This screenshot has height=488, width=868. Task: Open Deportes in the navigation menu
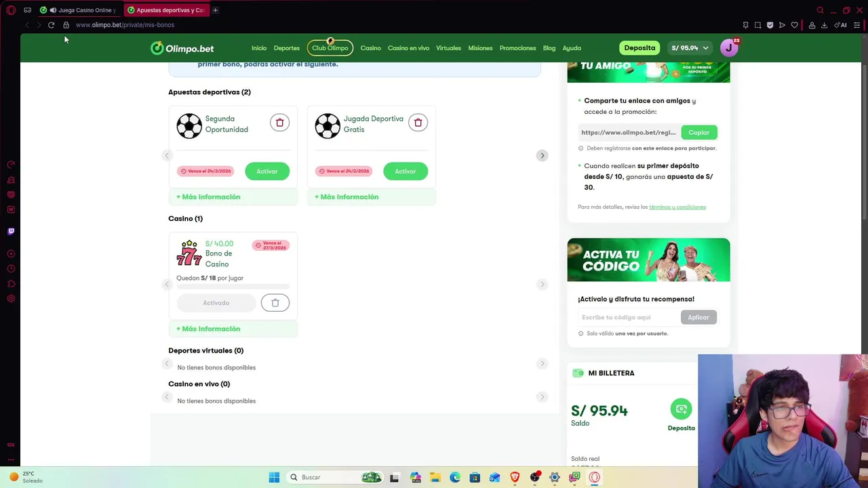point(286,48)
